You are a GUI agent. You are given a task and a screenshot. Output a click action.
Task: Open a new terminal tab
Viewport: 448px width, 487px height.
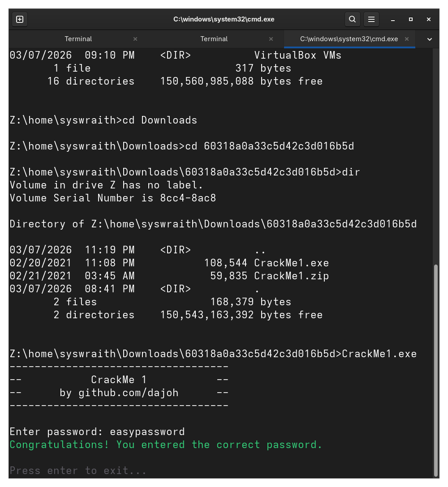pos(20,19)
